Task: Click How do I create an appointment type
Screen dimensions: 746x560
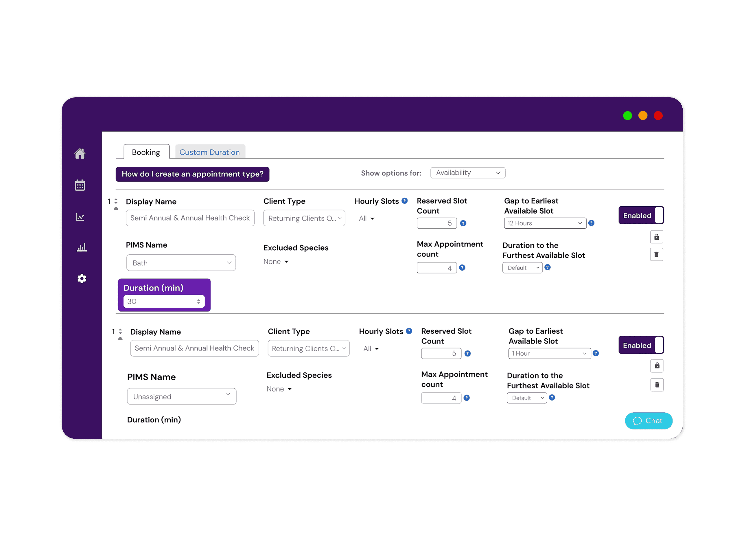Action: [x=192, y=174]
